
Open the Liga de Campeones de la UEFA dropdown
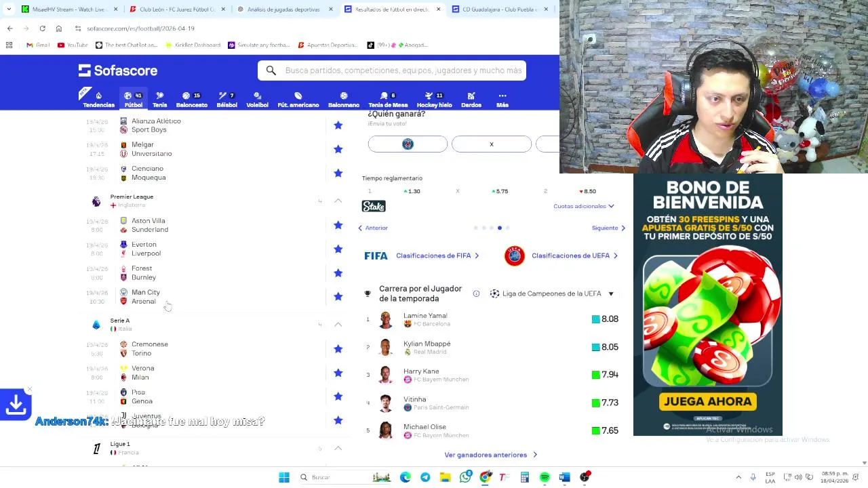pyautogui.click(x=551, y=293)
